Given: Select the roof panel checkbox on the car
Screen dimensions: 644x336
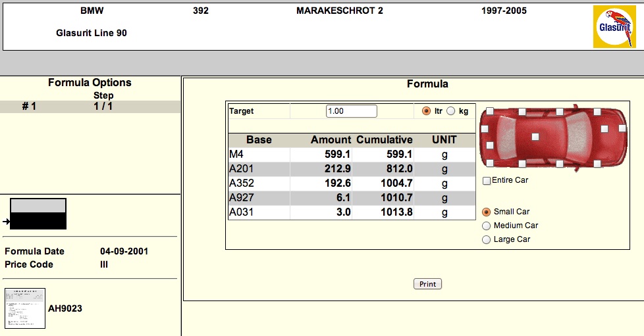Looking at the screenshot, I should tap(535, 137).
